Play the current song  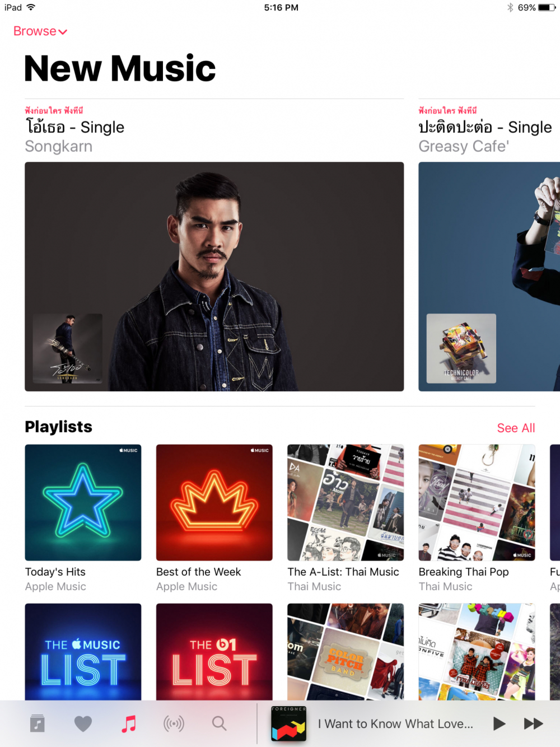pyautogui.click(x=499, y=724)
